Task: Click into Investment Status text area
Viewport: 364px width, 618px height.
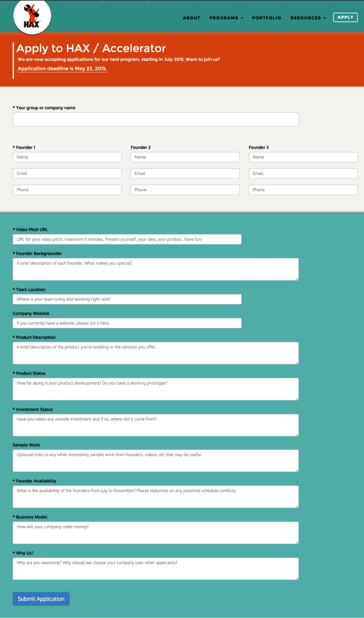Action: (156, 425)
